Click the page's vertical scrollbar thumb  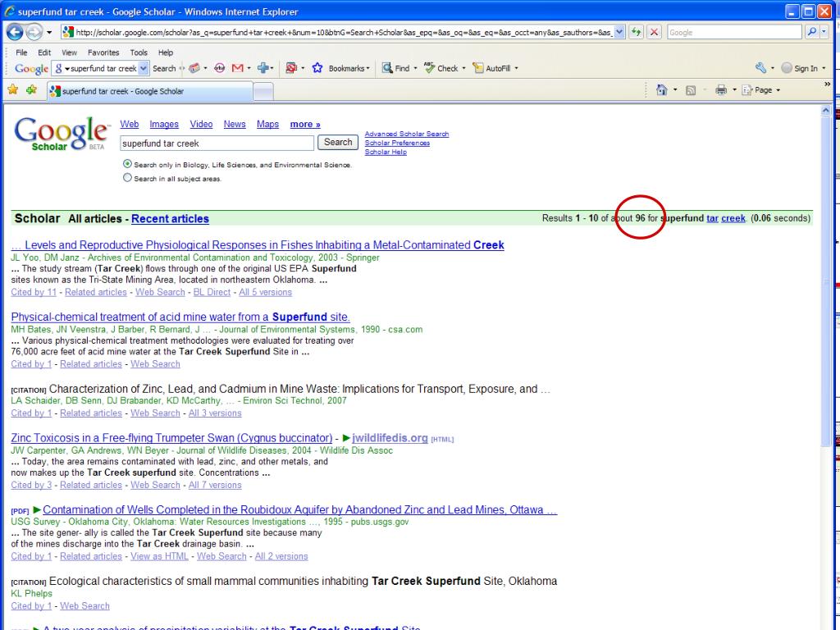(x=825, y=281)
